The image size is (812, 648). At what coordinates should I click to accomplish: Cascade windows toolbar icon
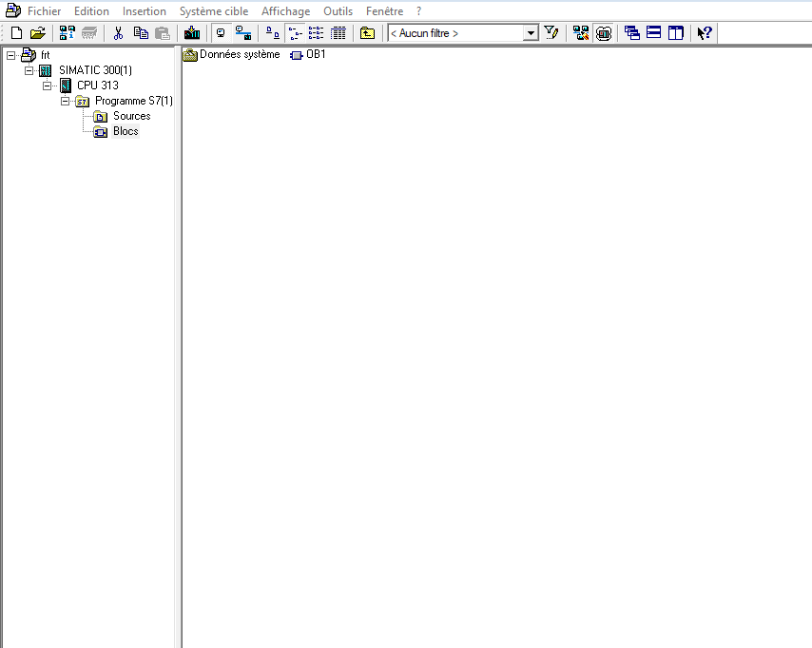[631, 33]
